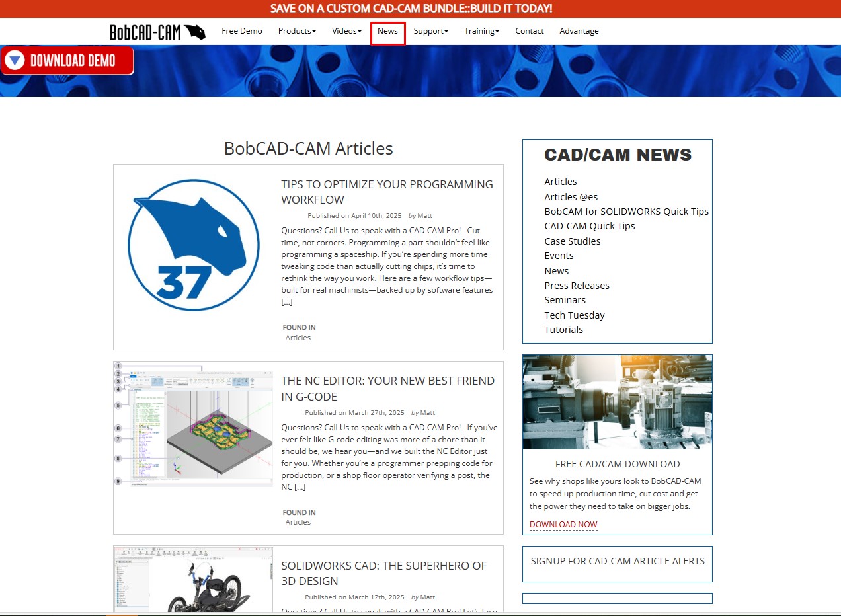This screenshot has width=841, height=616.
Task: Click author Matt on March 12th article
Action: pyautogui.click(x=428, y=597)
